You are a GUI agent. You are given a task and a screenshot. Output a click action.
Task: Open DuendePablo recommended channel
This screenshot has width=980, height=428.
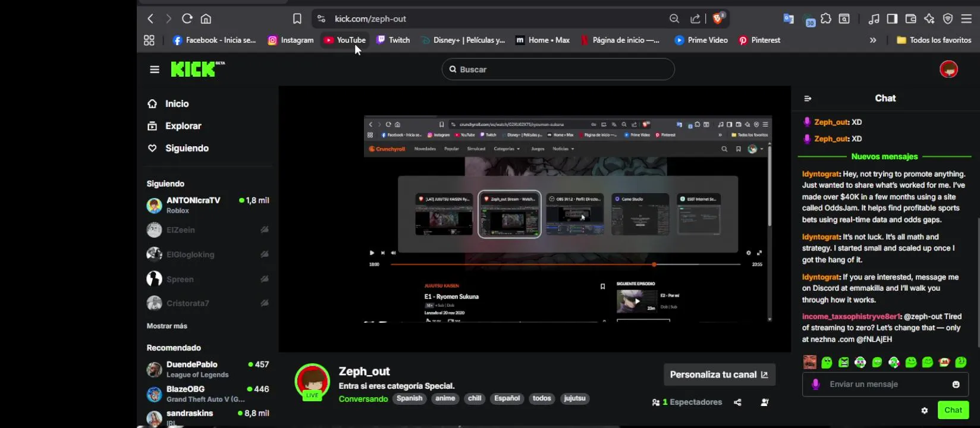tap(208, 369)
